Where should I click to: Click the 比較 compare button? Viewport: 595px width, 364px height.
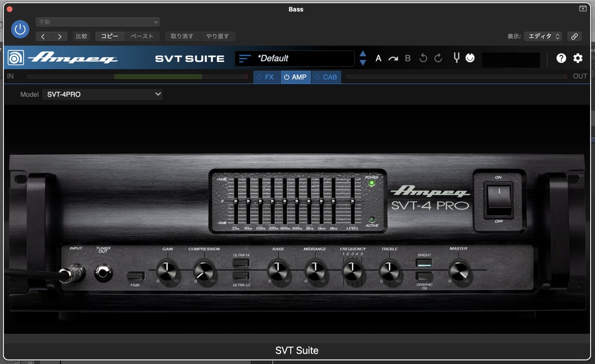pos(81,36)
